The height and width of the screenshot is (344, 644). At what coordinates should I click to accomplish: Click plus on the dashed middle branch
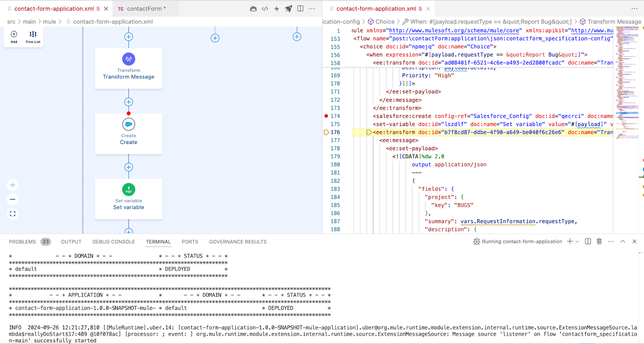pyautogui.click(x=215, y=38)
